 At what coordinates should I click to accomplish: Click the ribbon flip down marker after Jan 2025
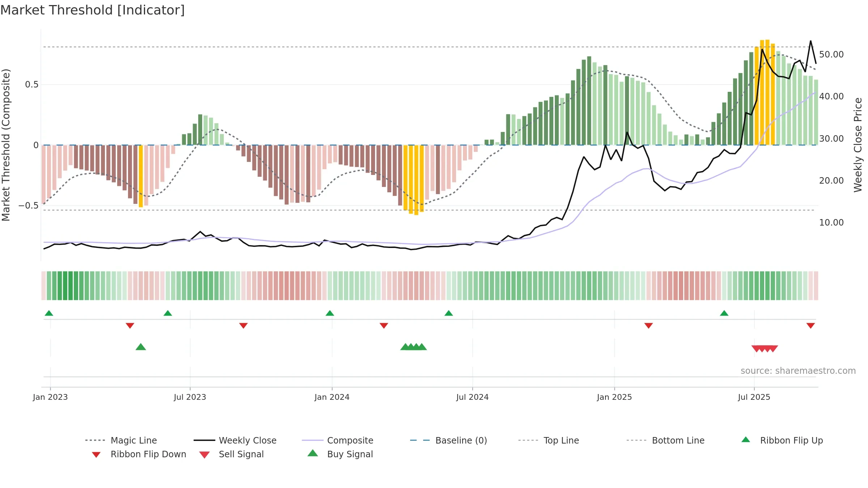click(x=648, y=326)
